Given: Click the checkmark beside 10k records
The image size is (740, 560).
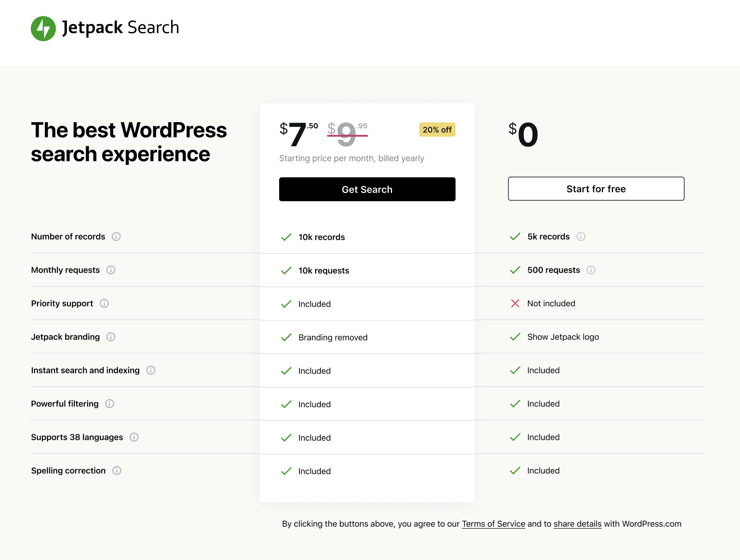Looking at the screenshot, I should (x=286, y=237).
